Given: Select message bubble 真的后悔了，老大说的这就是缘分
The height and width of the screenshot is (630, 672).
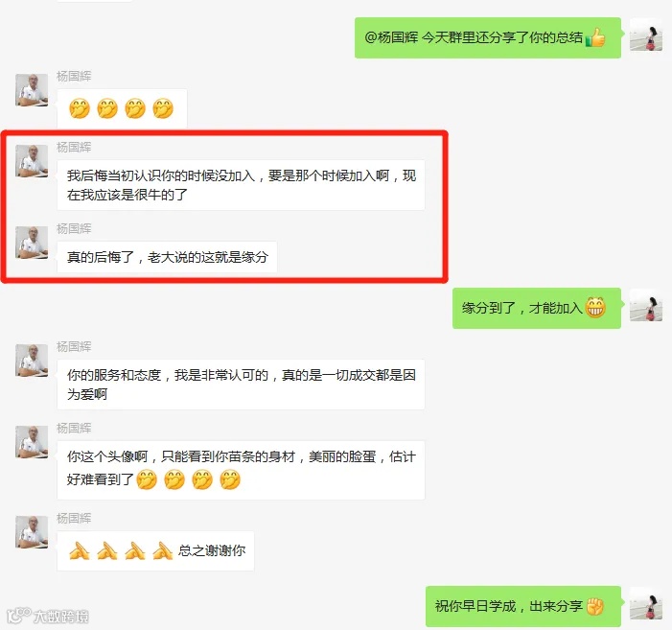Looking at the screenshot, I should click(167, 257).
